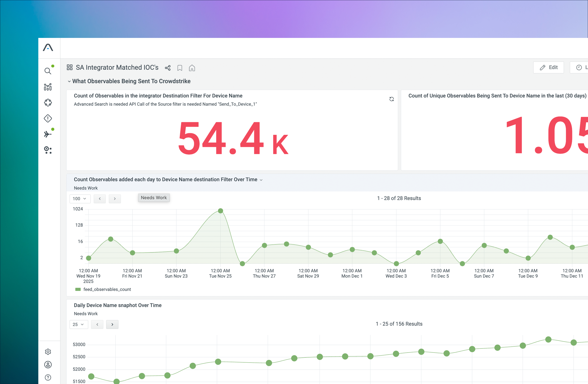Viewport: 588px width, 384px height.
Task: Refresh the Count of Observables widget
Action: pyautogui.click(x=392, y=99)
